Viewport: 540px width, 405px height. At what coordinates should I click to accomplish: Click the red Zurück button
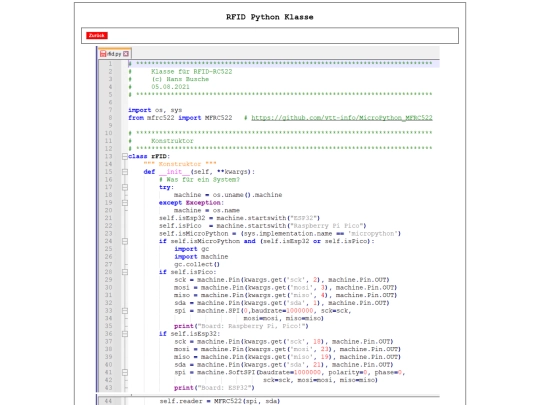tap(97, 35)
